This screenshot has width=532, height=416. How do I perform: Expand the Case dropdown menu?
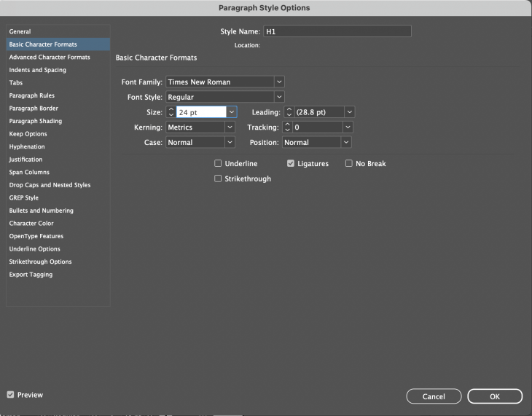tap(230, 143)
